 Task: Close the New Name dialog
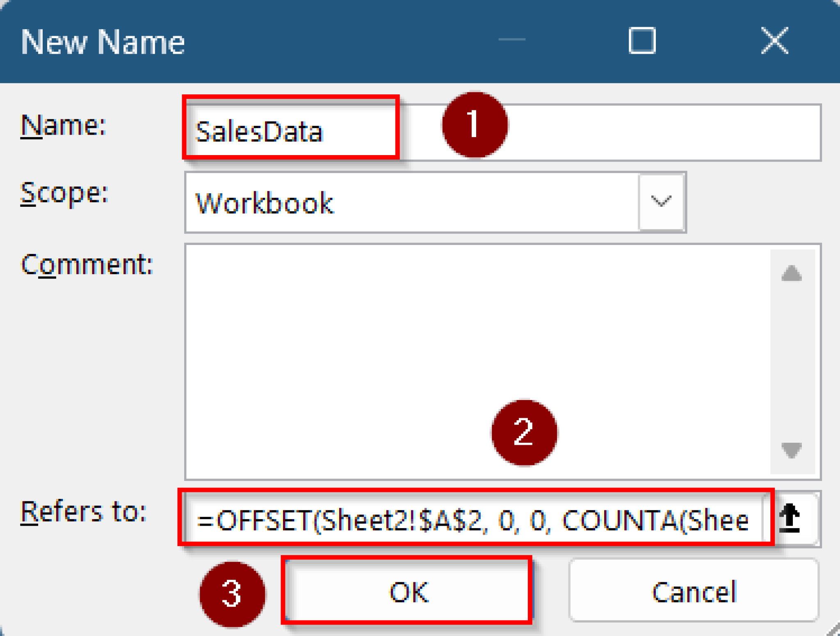coord(774,41)
